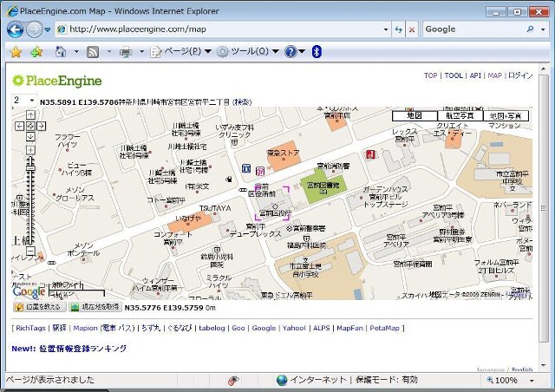555x392 pixels.
Task: Open the MapFan link
Action: 349,328
